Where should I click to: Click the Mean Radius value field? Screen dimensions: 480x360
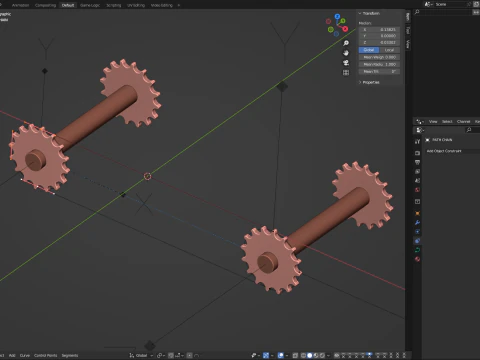379,64
